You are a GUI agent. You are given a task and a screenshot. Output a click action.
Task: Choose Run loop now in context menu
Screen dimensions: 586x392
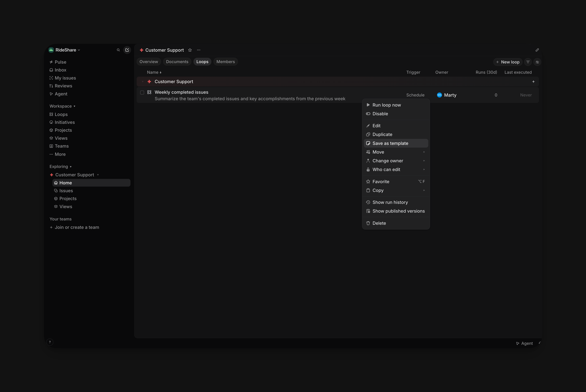coord(396,105)
